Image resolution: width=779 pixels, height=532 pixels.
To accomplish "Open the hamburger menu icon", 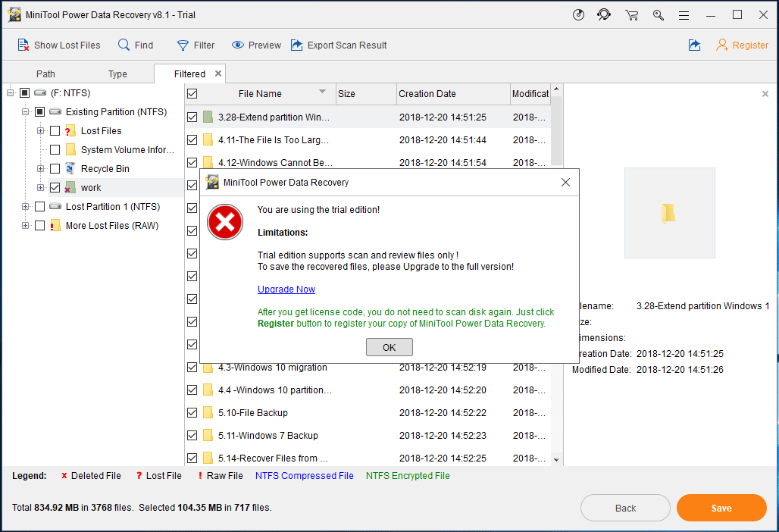I will point(684,14).
